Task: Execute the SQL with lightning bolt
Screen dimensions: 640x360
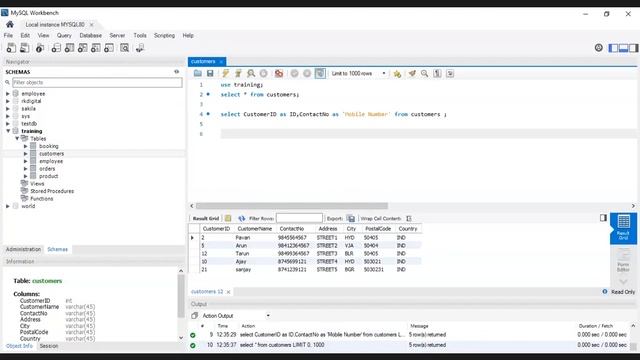Action: [225, 73]
